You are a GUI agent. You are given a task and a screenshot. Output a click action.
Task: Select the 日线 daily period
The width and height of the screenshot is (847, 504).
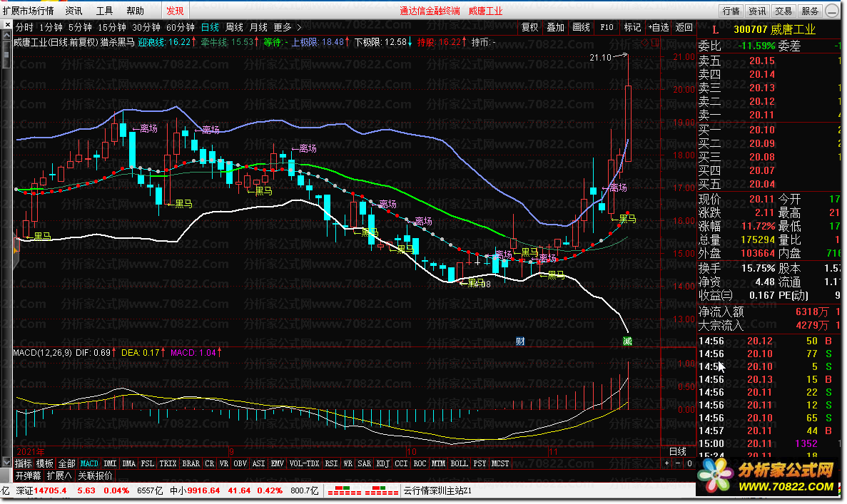pyautogui.click(x=210, y=27)
